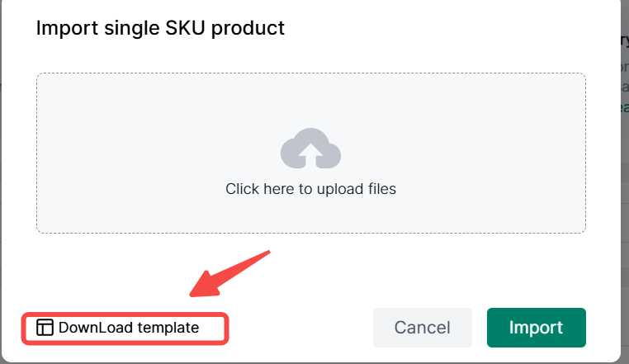Click the empty footer space left of Cancel

pos(297,328)
